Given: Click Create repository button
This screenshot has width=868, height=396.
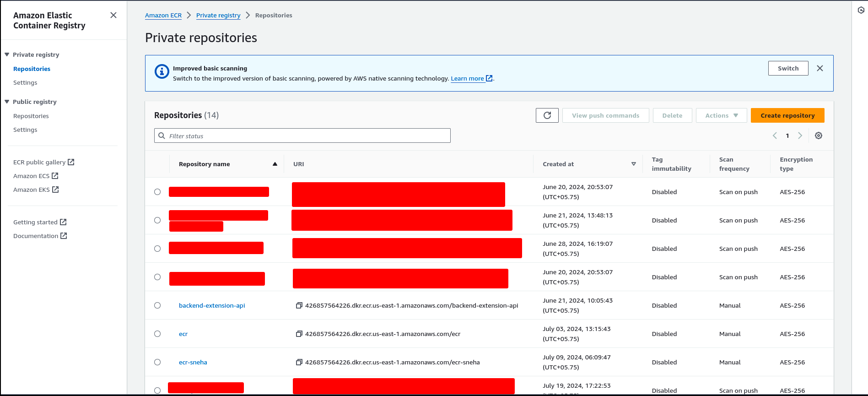Looking at the screenshot, I should coord(787,115).
